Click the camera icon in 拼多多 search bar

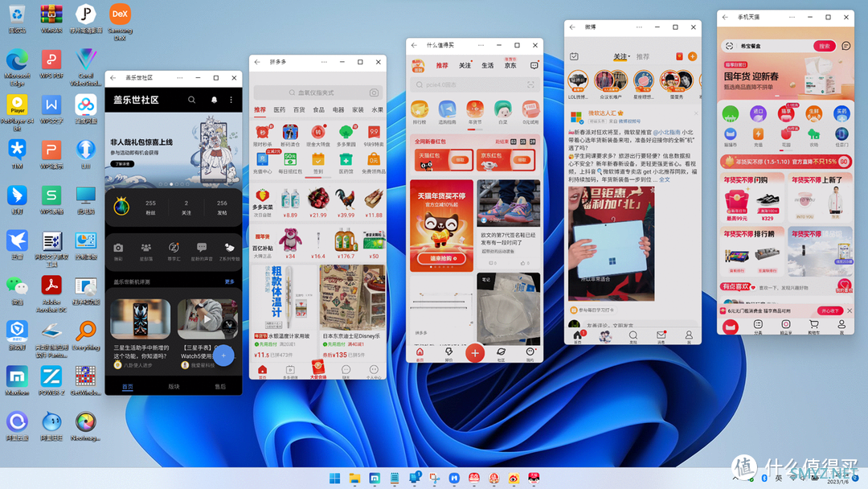point(374,92)
